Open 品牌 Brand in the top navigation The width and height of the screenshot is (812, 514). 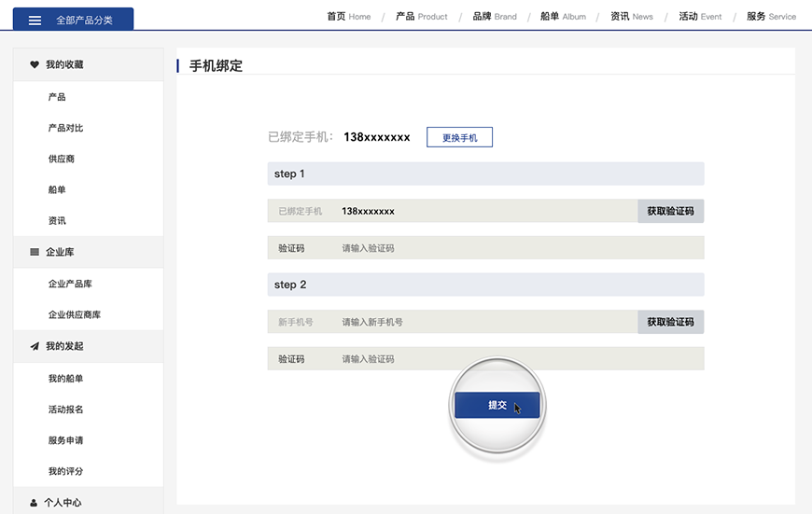(494, 16)
